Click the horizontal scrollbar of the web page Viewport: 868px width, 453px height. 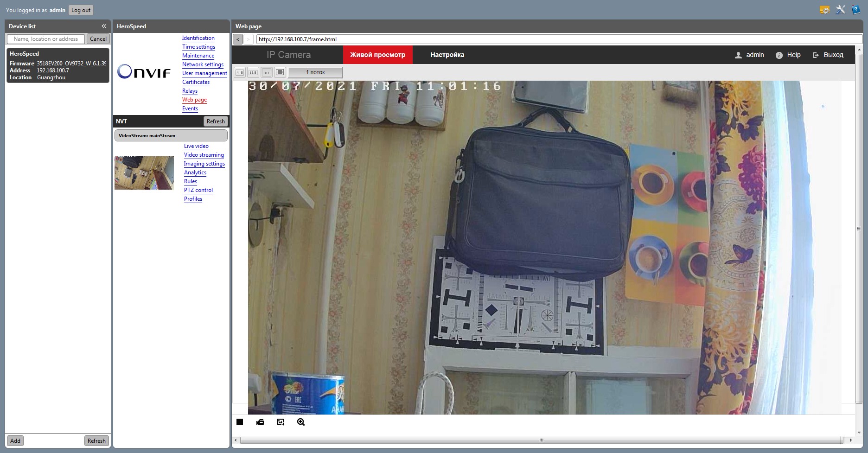tap(541, 440)
